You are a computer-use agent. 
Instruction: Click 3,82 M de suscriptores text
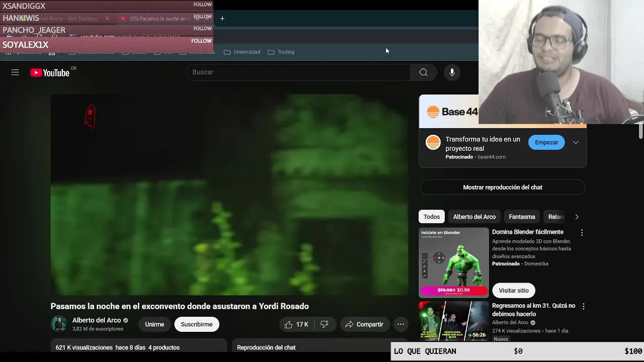click(x=98, y=329)
